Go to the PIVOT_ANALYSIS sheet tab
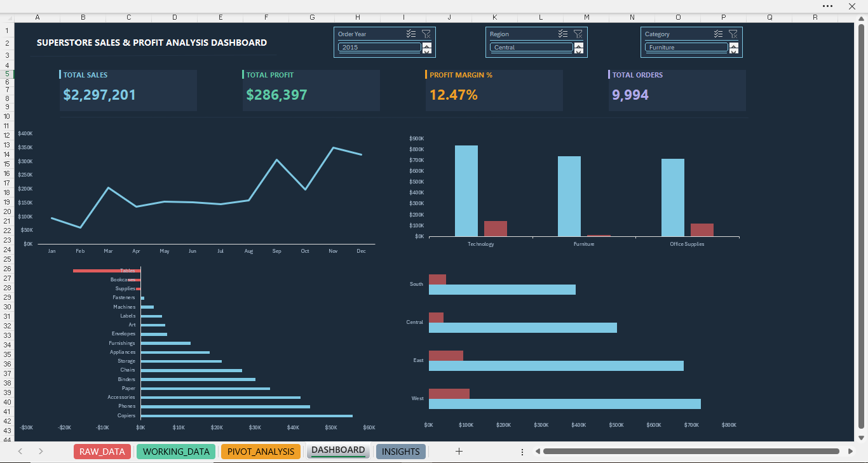The width and height of the screenshot is (868, 463). [x=261, y=452]
